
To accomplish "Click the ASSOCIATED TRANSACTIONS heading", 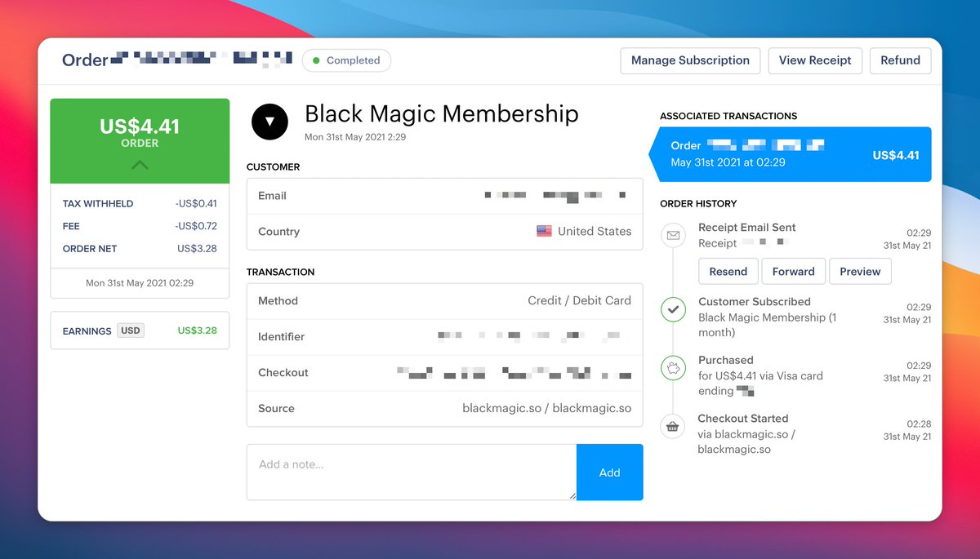I will [728, 116].
